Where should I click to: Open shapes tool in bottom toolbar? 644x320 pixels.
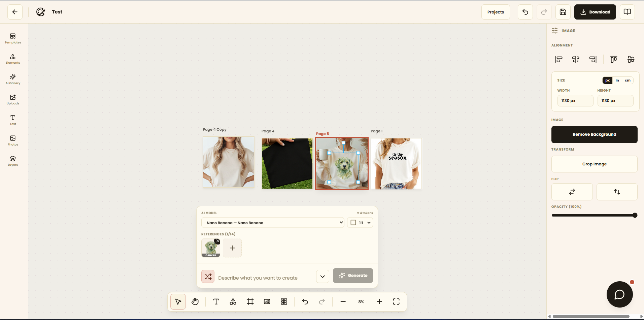click(233, 301)
